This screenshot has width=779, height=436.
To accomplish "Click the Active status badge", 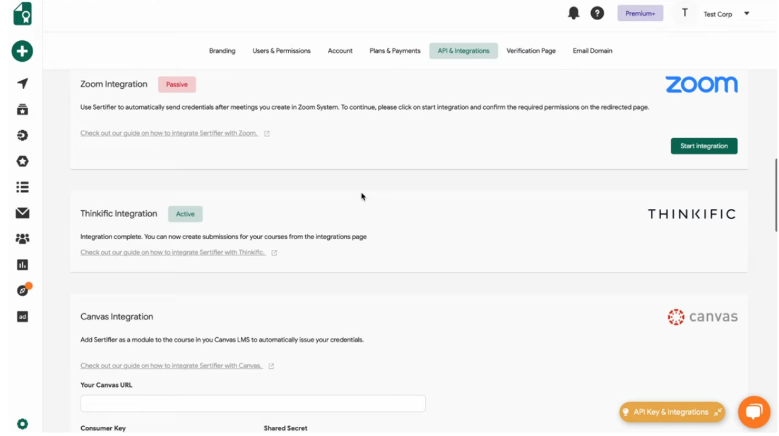I will [185, 214].
